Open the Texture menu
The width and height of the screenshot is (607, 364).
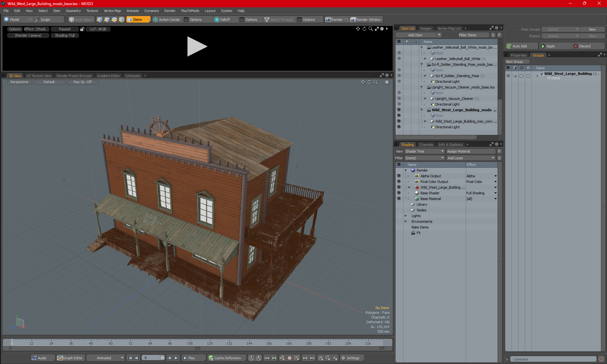point(92,11)
